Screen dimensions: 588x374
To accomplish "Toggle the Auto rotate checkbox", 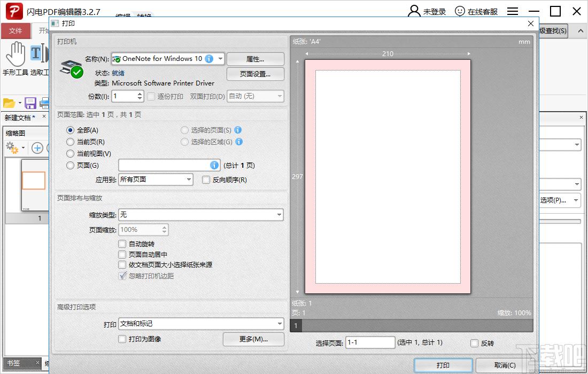I will pyautogui.click(x=122, y=244).
